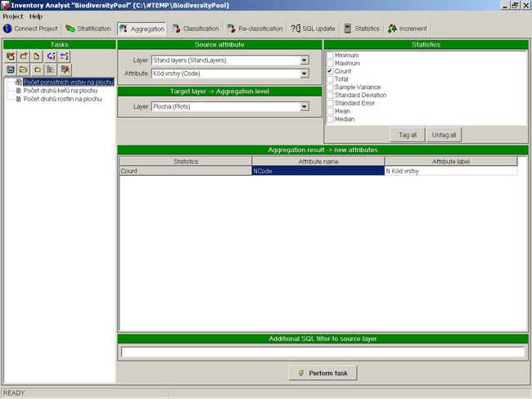Click the tree structure icon in Tasks toolbar
The image size is (532, 399).
[50, 69]
